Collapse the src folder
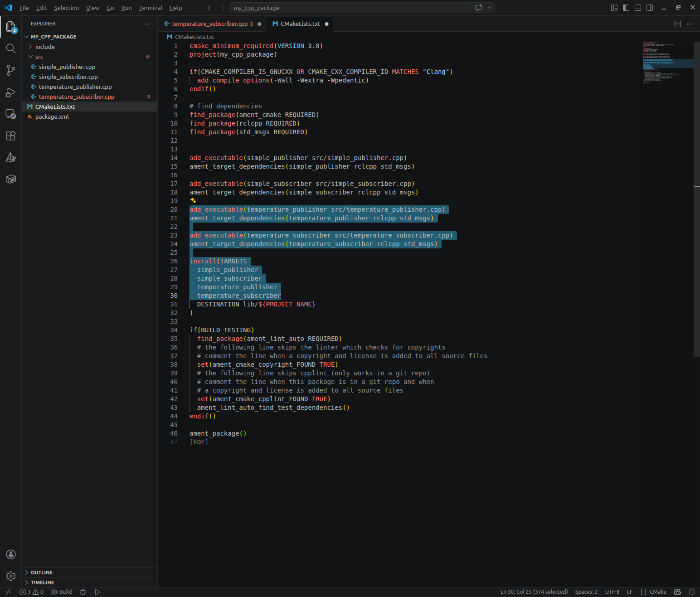 (x=89, y=57)
